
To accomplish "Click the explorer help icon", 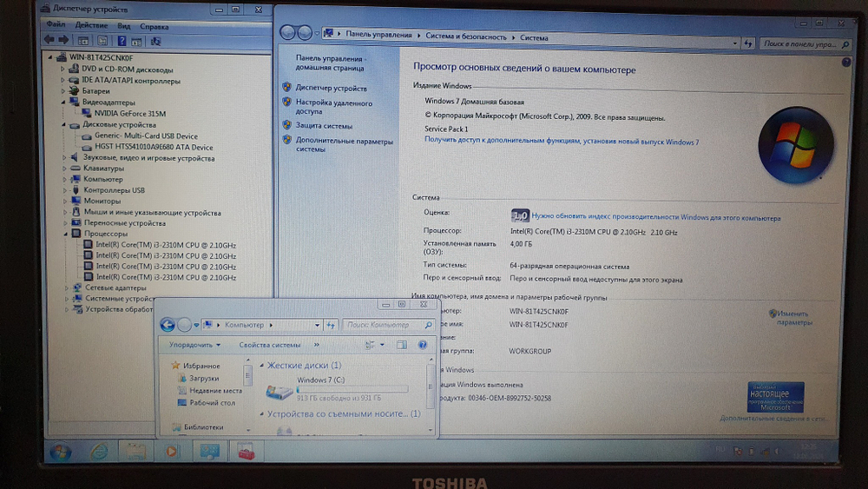I will 423,345.
